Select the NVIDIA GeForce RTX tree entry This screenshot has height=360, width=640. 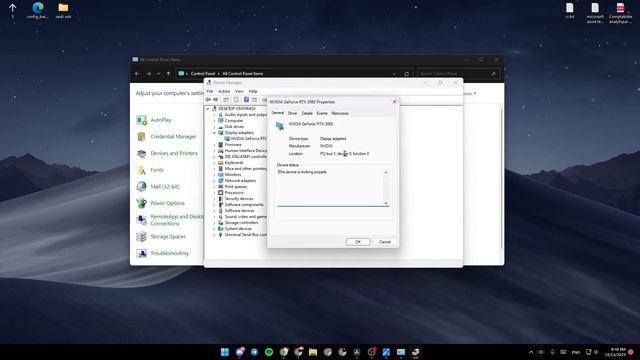point(248,139)
